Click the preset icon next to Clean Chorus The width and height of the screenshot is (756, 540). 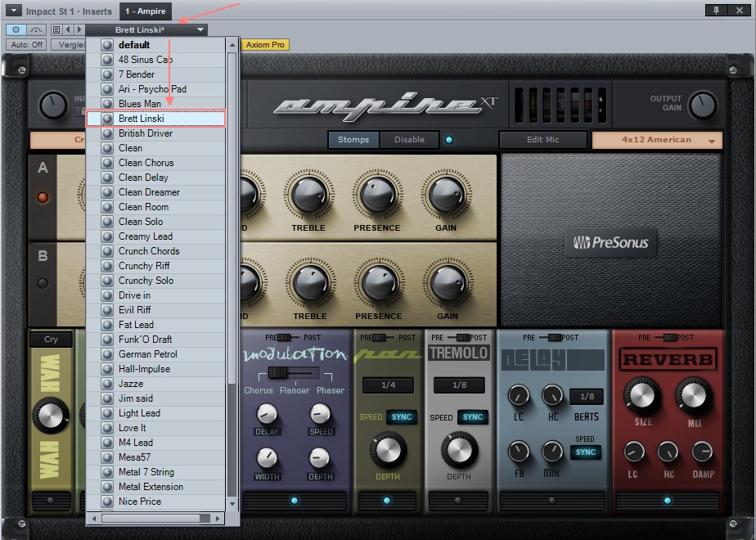pos(107,163)
